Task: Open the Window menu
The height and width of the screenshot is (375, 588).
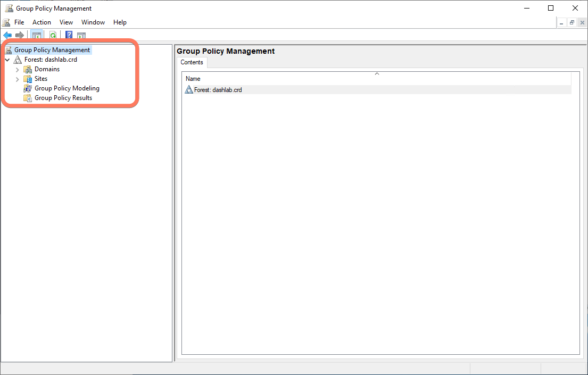Action: tap(93, 22)
